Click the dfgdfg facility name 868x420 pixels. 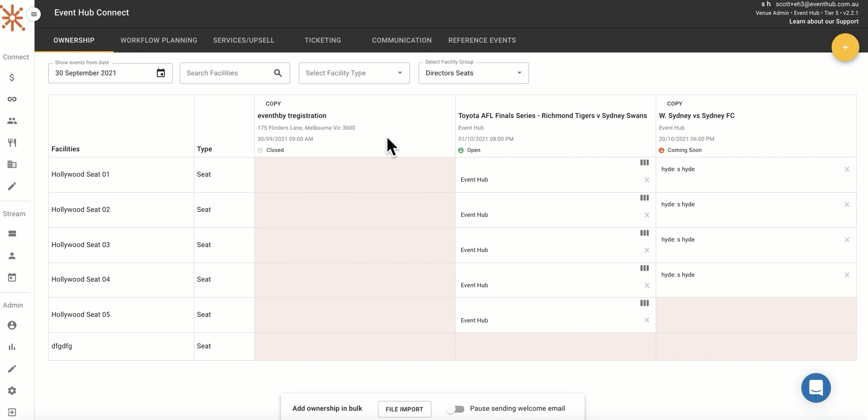[x=62, y=346]
